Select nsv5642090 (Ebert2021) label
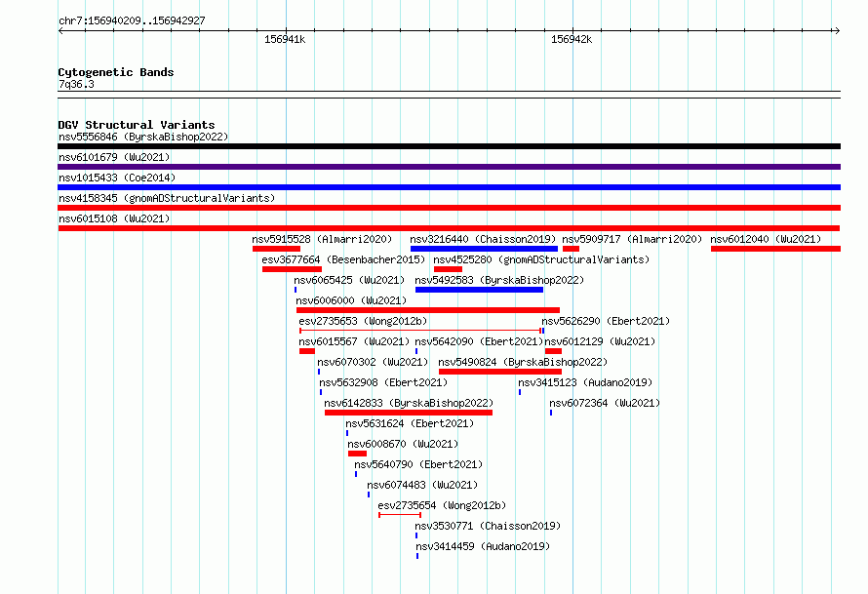The height and width of the screenshot is (594, 868). (x=479, y=341)
